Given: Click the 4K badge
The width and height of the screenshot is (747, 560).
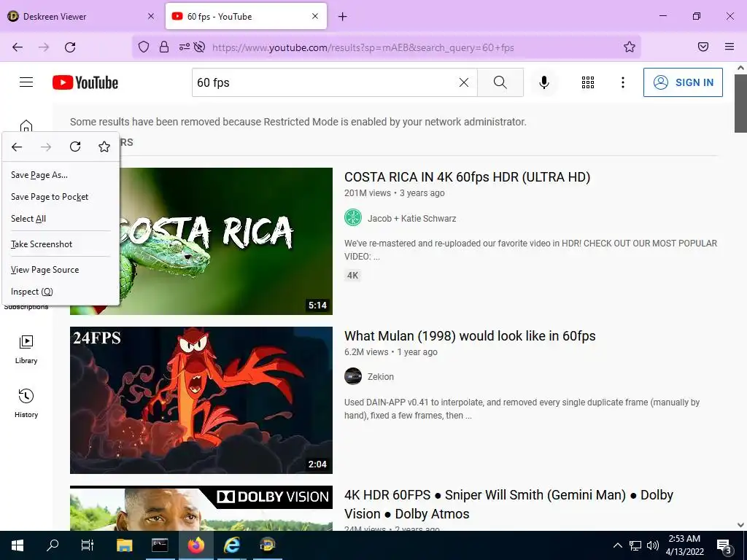Looking at the screenshot, I should [352, 275].
